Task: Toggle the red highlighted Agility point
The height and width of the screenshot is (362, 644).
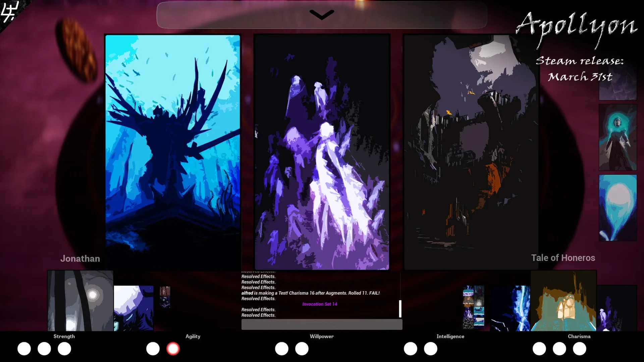Action: 173,349
